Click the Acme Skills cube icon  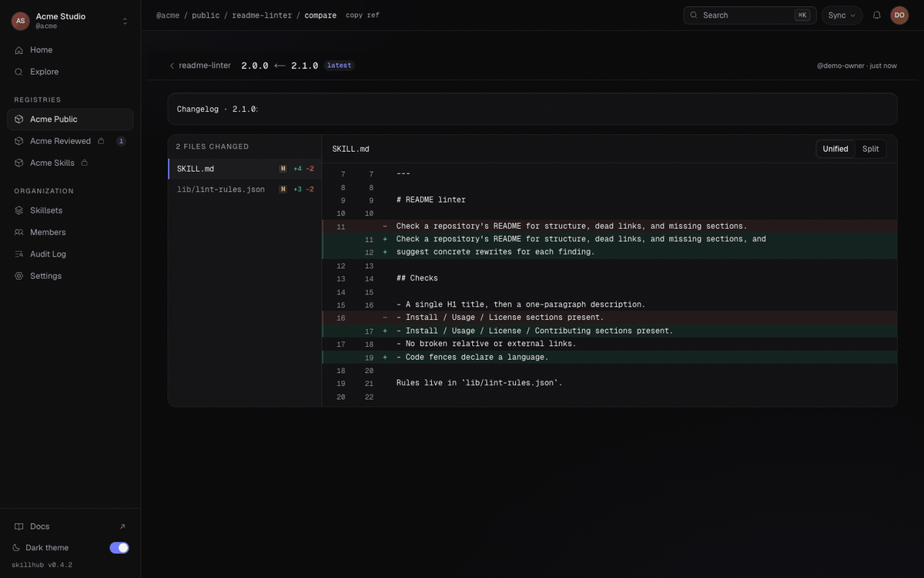pos(18,163)
